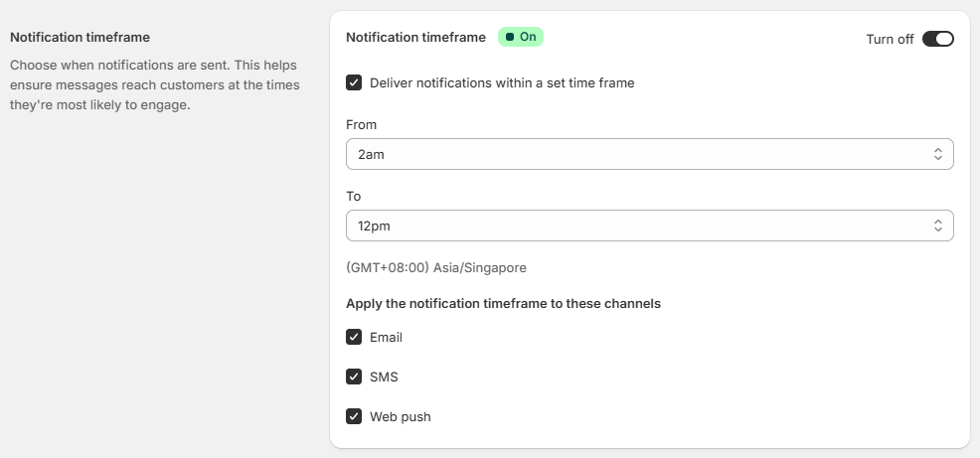The height and width of the screenshot is (458, 980).
Task: Toggle the Turn off switch
Action: [937, 39]
